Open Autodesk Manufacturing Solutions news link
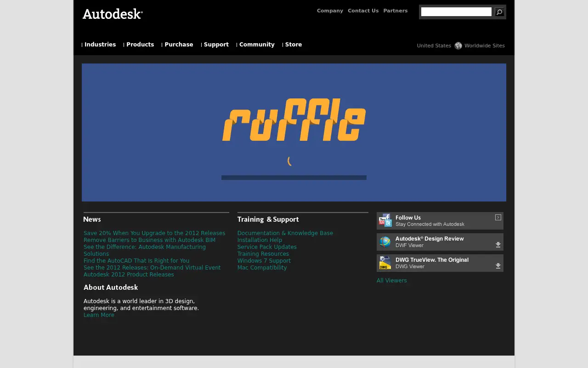The width and height of the screenshot is (588, 368). pyautogui.click(x=145, y=250)
